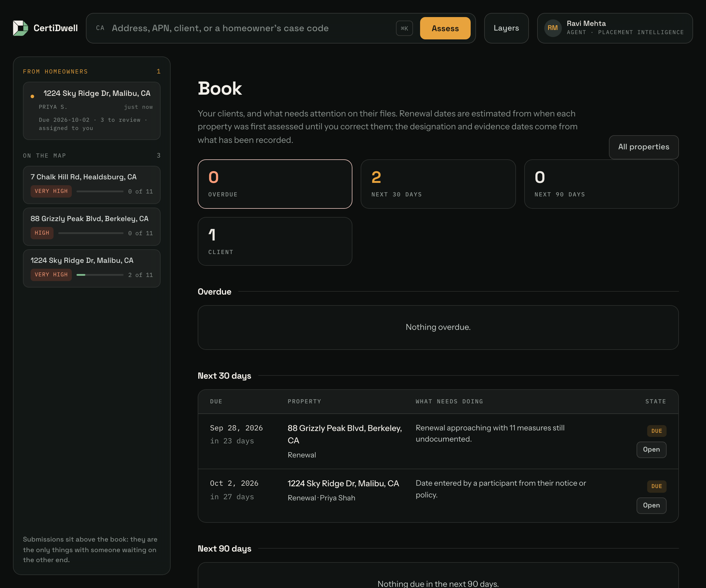The image size is (706, 588).
Task: Click the PROPERTY column header
Action: (x=304, y=401)
